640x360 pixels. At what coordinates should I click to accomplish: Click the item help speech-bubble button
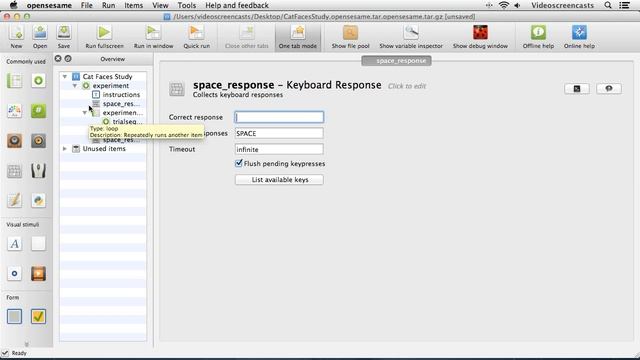coord(609,89)
